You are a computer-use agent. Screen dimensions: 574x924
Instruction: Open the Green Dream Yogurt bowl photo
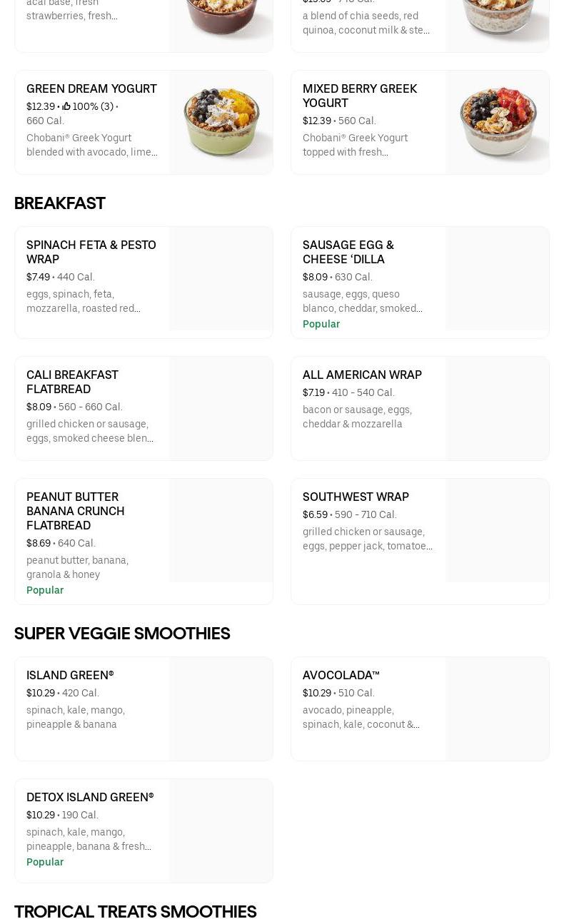(221, 122)
